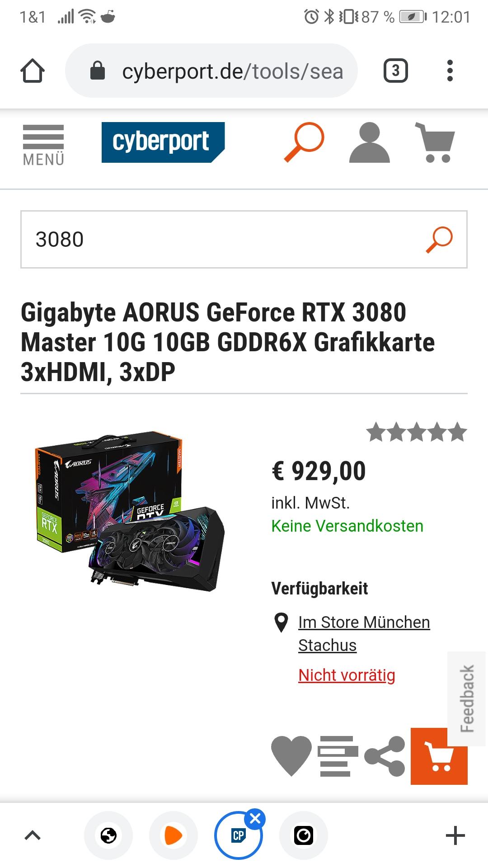This screenshot has width=488, height=868.
Task: Switch to the orange play-icon tab
Action: (174, 835)
